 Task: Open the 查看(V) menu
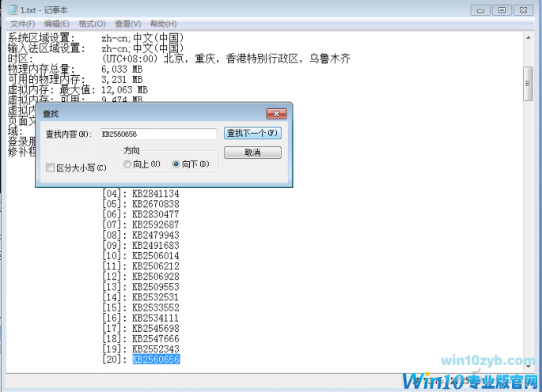pyautogui.click(x=128, y=24)
